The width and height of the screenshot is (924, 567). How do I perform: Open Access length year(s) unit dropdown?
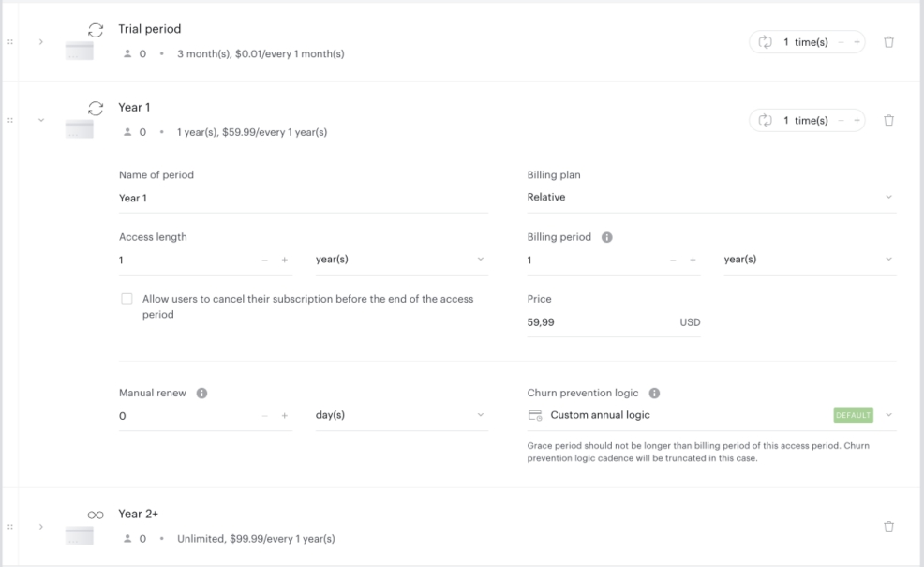point(401,260)
